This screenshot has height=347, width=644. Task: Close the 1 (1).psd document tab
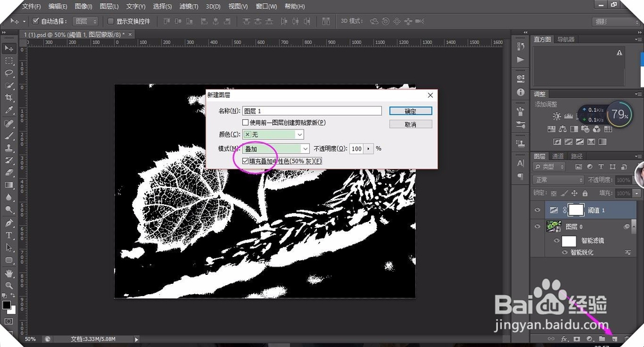pyautogui.click(x=130, y=35)
